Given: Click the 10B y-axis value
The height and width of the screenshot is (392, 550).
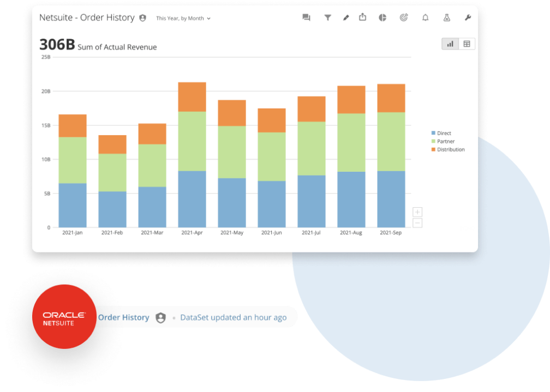Looking at the screenshot, I should tap(46, 159).
